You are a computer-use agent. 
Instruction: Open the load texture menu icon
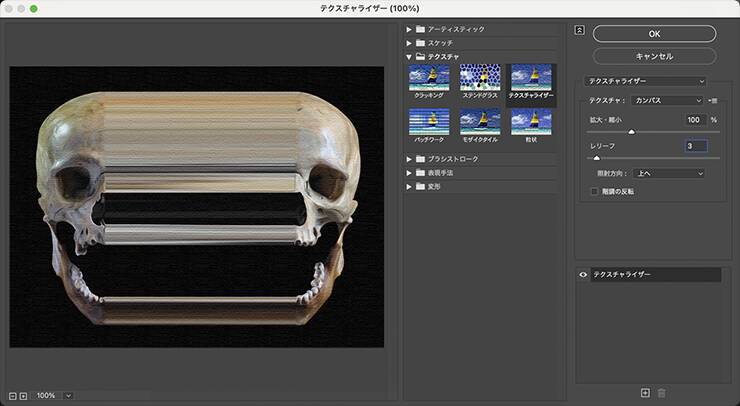click(713, 100)
